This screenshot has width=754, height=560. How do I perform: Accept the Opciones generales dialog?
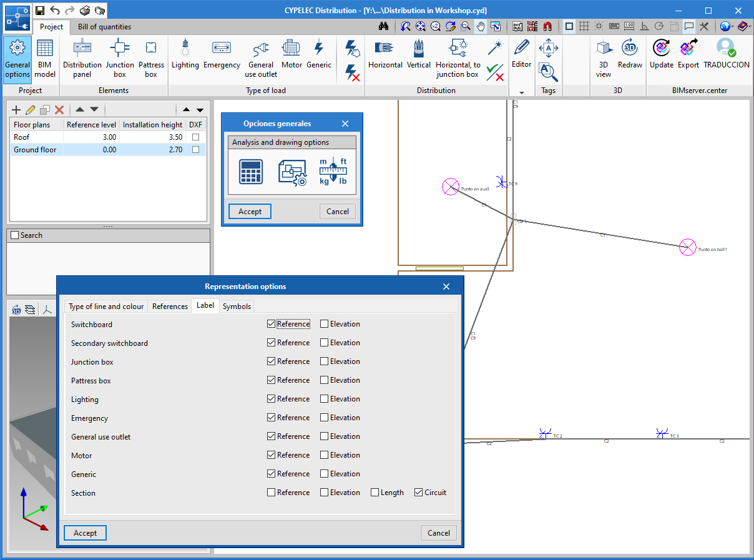click(x=250, y=212)
